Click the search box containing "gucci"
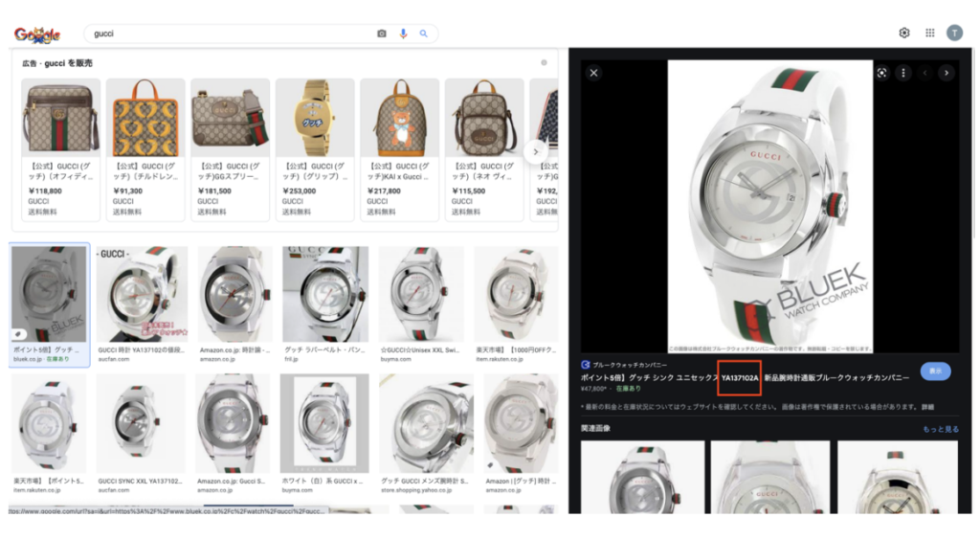Screen dimensions: 980x540 tap(230, 34)
